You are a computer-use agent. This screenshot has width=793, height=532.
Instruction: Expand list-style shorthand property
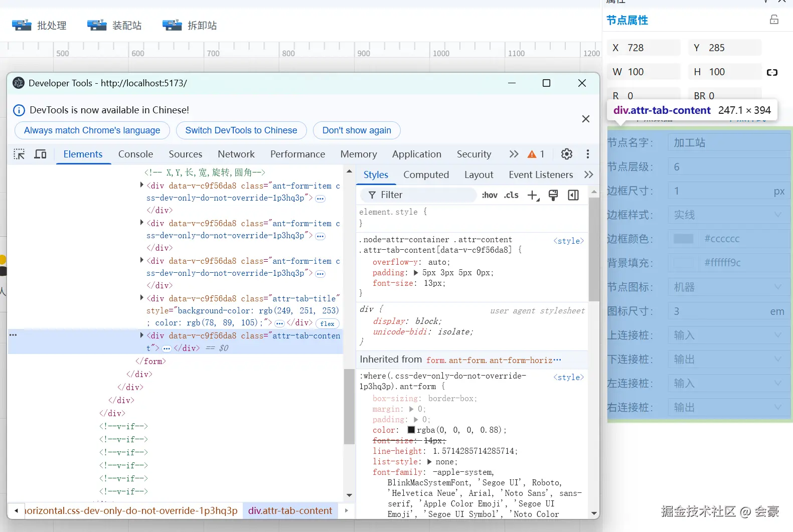click(x=429, y=462)
